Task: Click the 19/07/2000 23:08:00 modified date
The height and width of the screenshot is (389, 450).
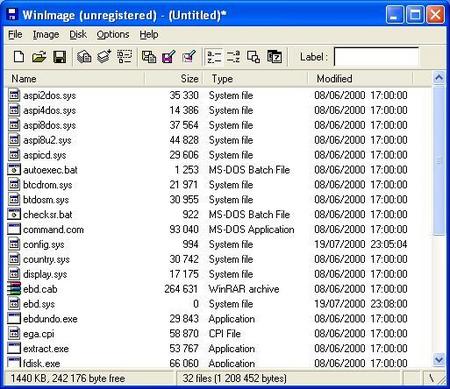Action: pos(360,304)
